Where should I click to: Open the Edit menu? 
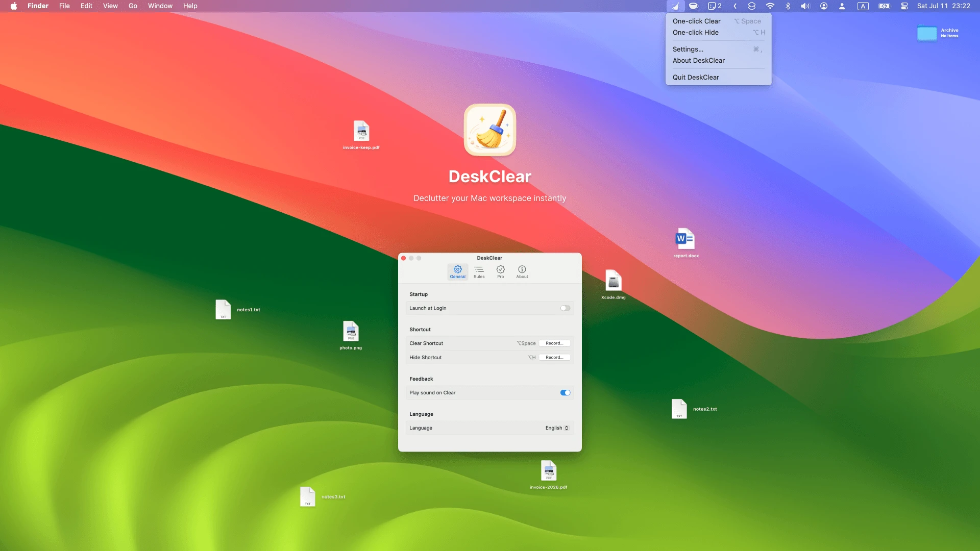86,6
